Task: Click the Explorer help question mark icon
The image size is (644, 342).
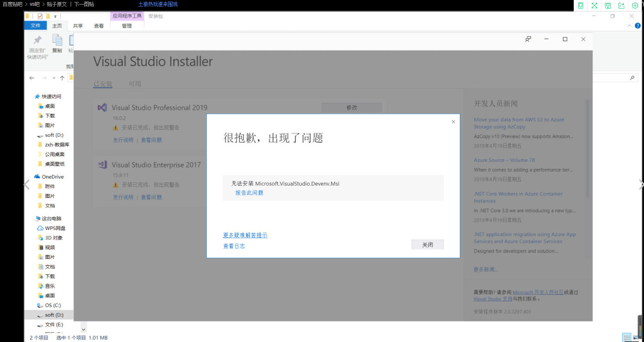Action: 638,25
